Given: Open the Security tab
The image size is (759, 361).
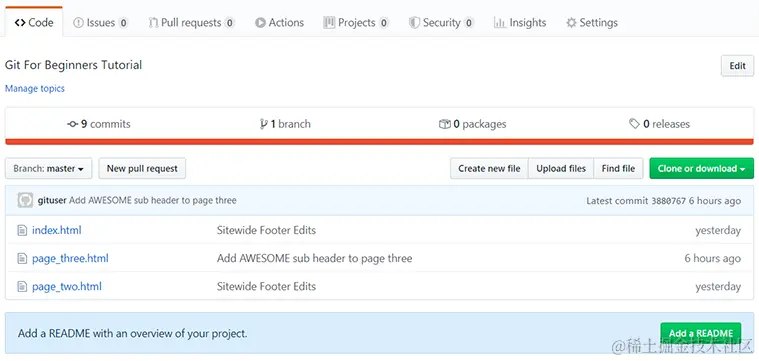Looking at the screenshot, I should [441, 22].
